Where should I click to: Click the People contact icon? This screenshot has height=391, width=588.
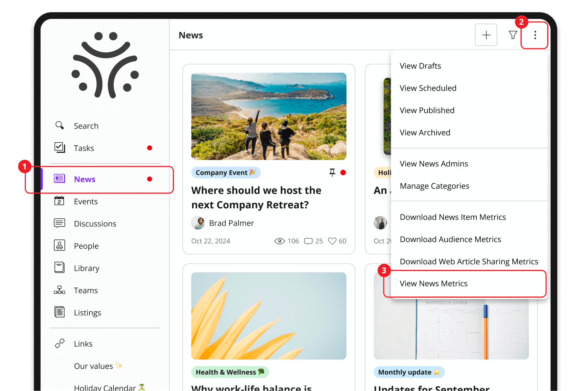point(59,245)
